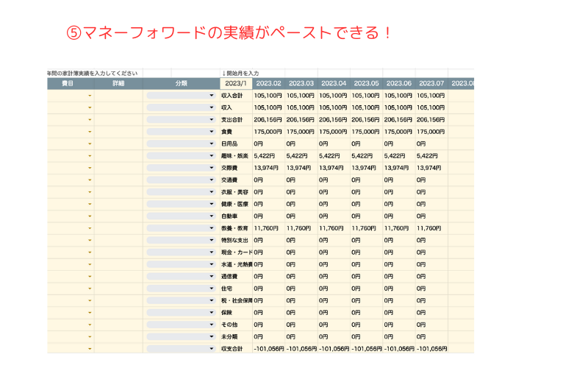Open 分類 dropdown in 趣味・娯楽 row
588x368 pixels.
[x=181, y=155]
